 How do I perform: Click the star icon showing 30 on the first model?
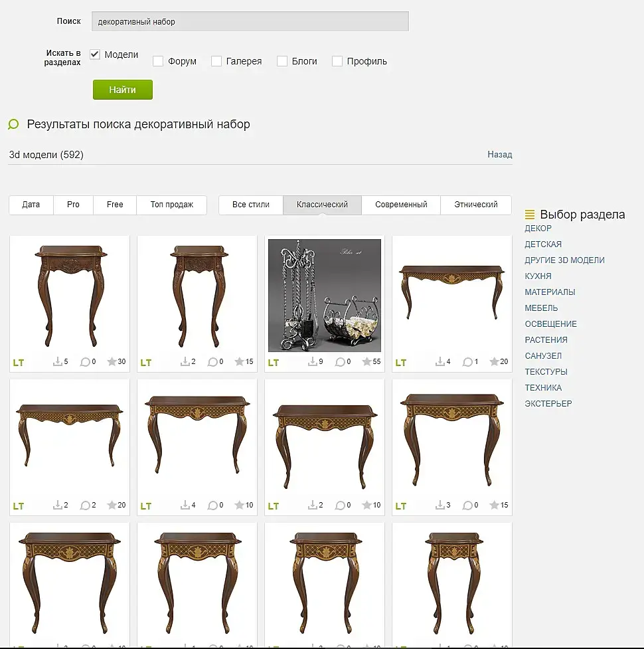112,362
